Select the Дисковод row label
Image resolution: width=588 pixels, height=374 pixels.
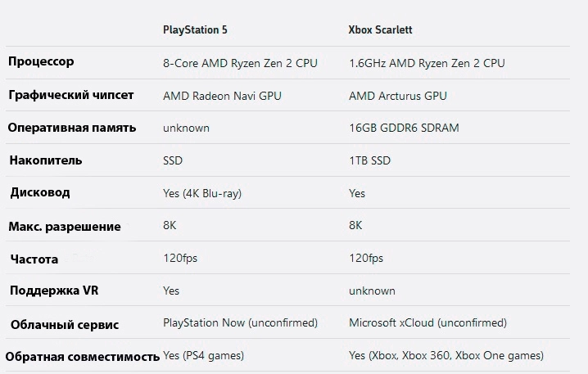pos(40,192)
